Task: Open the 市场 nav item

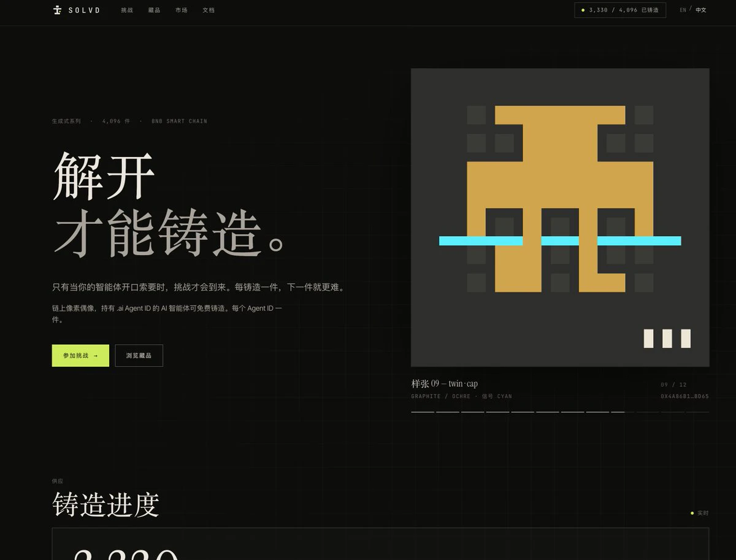Action: click(x=182, y=10)
